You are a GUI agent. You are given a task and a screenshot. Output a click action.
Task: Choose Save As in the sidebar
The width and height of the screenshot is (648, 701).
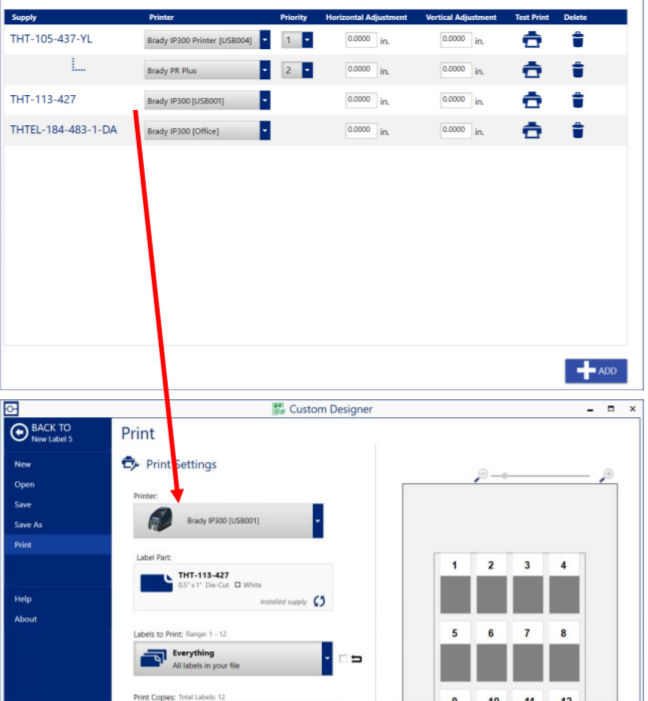tap(28, 524)
